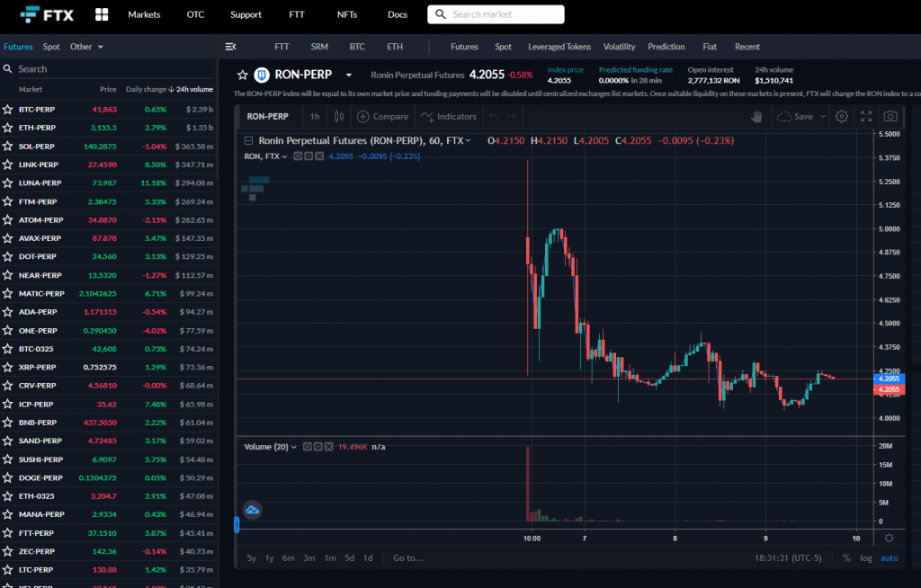
Task: Open chart settings gear in toolbar
Action: click(842, 116)
